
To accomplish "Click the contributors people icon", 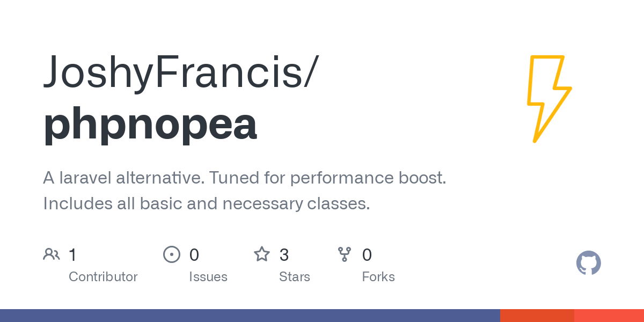I will 52,254.
